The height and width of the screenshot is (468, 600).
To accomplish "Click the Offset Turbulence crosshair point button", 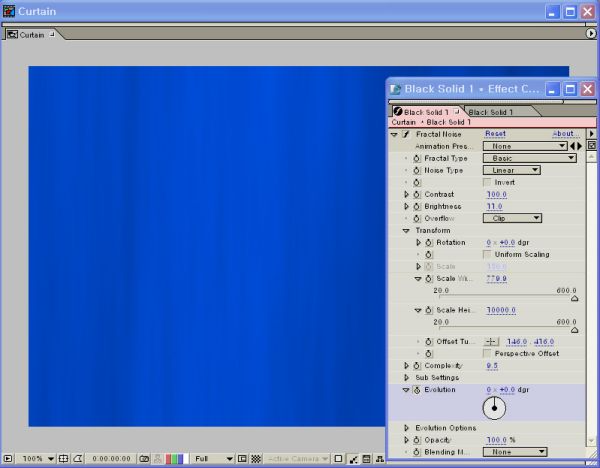I will [491, 342].
